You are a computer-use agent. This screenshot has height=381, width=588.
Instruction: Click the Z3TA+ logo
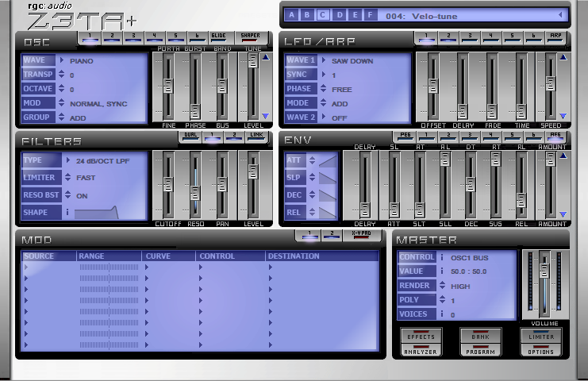[81, 21]
